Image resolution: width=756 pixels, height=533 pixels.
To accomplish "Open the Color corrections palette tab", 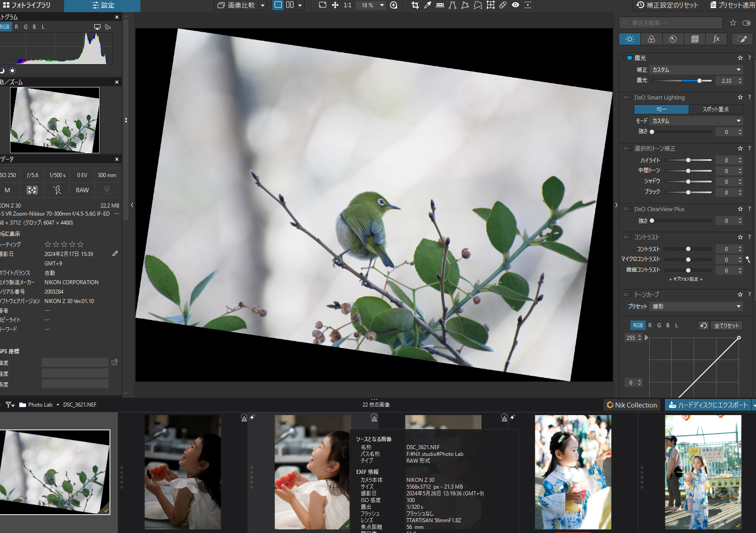I will [x=651, y=39].
